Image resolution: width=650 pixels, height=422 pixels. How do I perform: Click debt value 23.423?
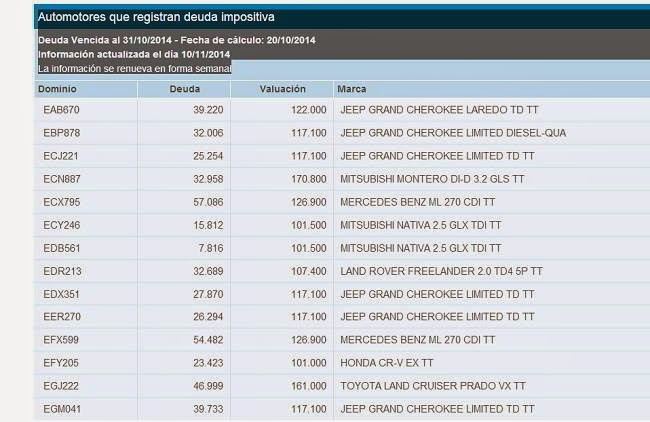[208, 363]
